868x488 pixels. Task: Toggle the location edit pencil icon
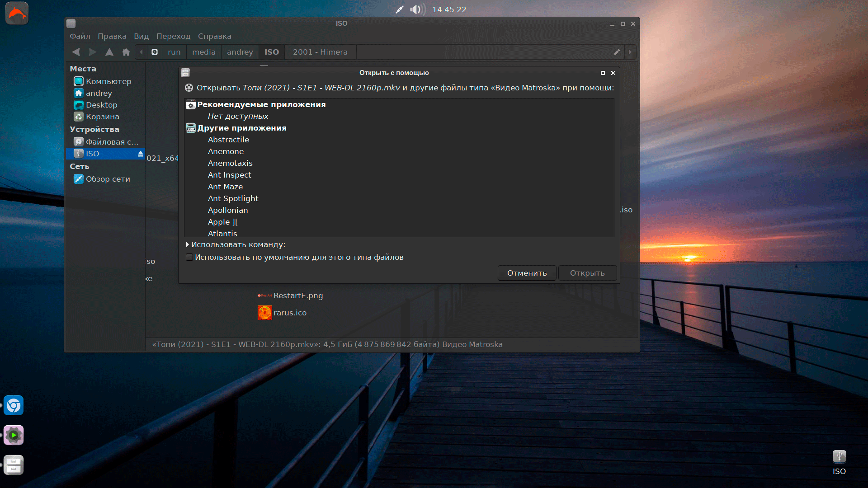click(617, 52)
